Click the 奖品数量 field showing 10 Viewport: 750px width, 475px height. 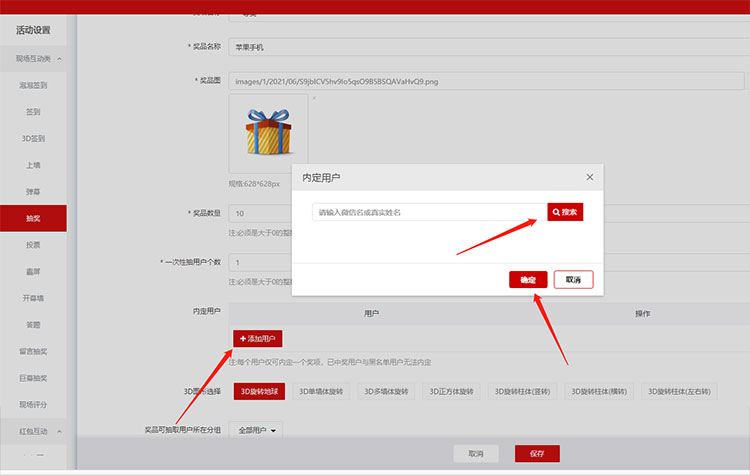coord(261,213)
